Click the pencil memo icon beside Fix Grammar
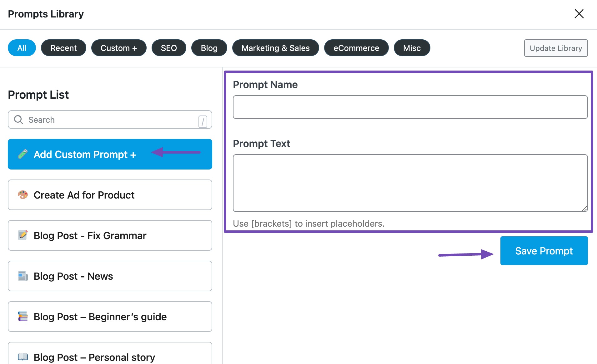The height and width of the screenshot is (364, 597). point(23,235)
